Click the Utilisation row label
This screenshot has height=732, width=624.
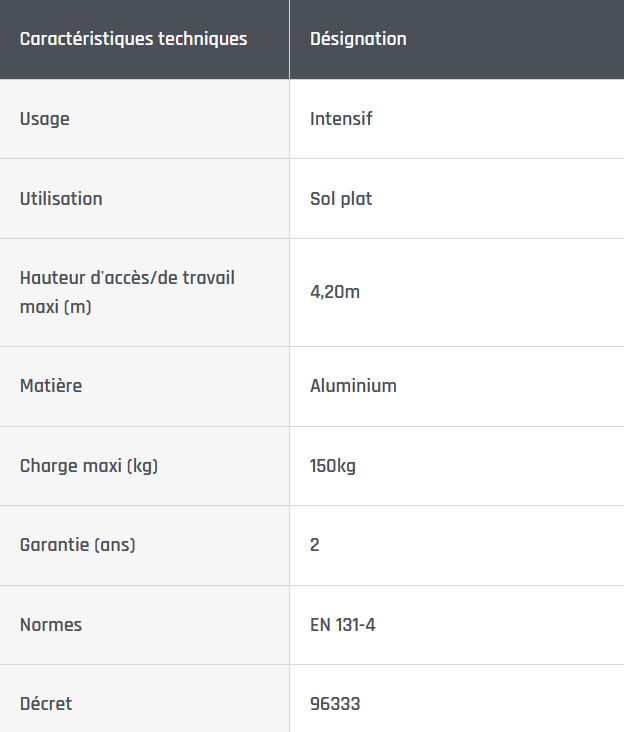[61, 199]
